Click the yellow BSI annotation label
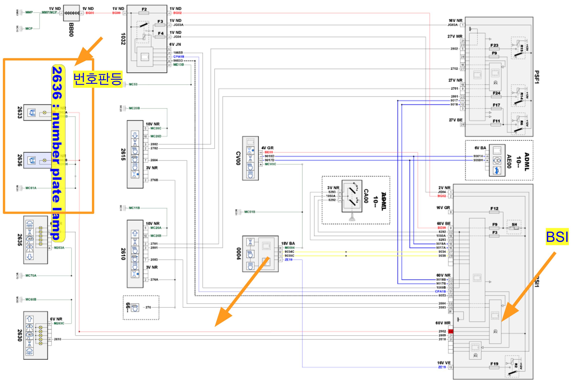This screenshot has height=386, width=588. (557, 237)
